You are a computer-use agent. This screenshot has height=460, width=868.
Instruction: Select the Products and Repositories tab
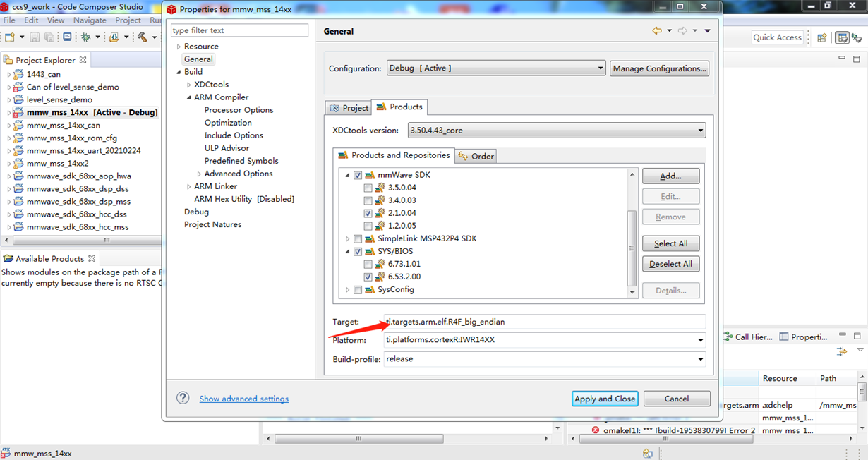coord(394,155)
